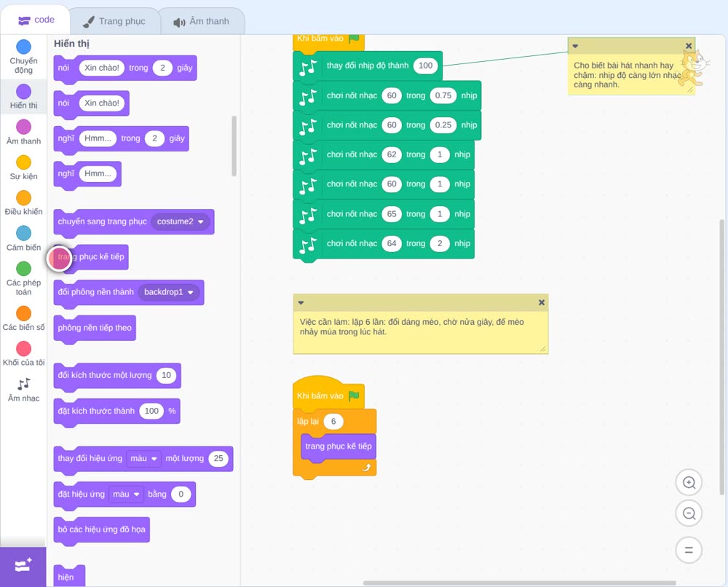The image size is (728, 587).
Task: Open the Chuyển động blocks category
Action: (23, 57)
